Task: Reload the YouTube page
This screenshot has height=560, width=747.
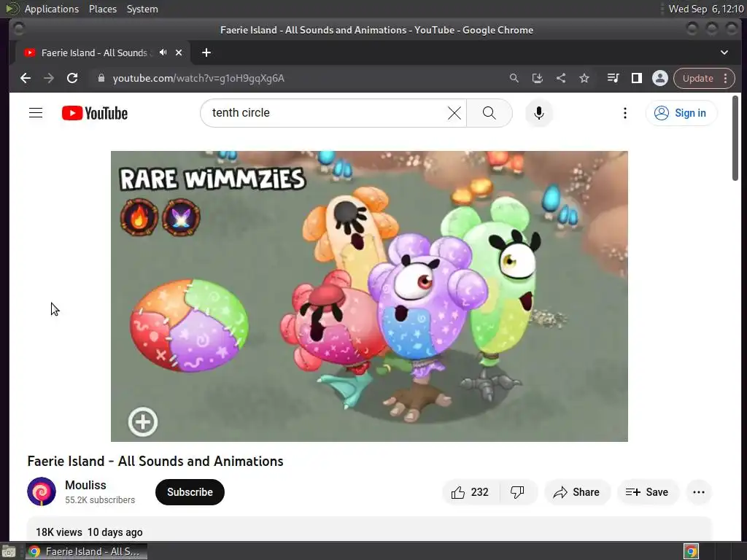Action: click(x=72, y=78)
